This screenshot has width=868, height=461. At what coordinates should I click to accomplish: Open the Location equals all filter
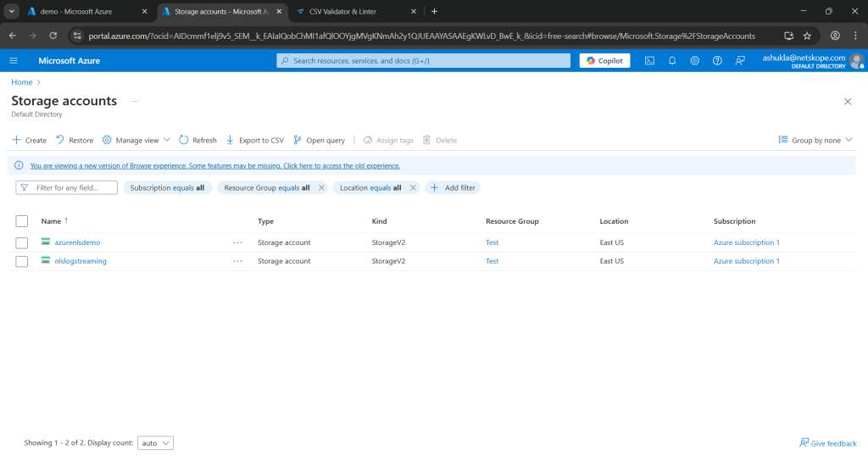[x=370, y=188]
